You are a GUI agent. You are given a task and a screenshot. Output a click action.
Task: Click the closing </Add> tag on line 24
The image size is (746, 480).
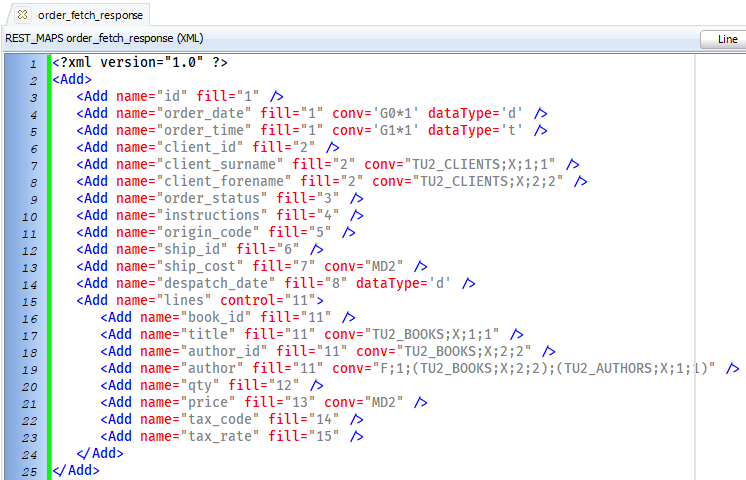tap(100, 454)
